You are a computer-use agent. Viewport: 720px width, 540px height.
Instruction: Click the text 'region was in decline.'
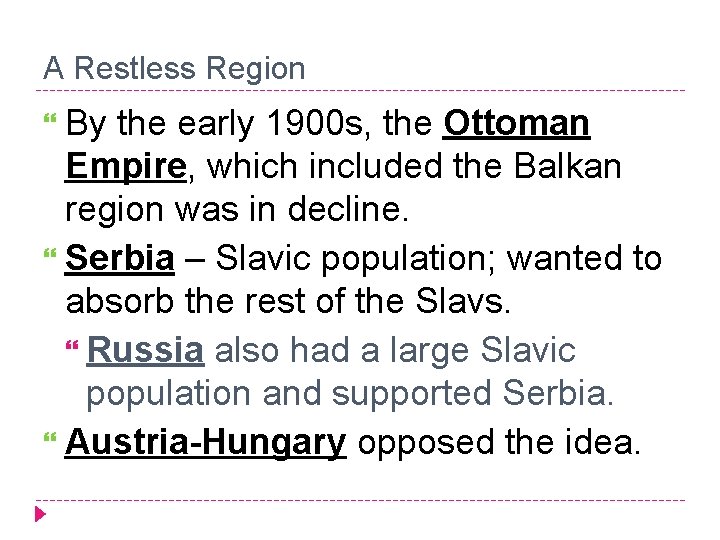pyautogui.click(x=237, y=210)
